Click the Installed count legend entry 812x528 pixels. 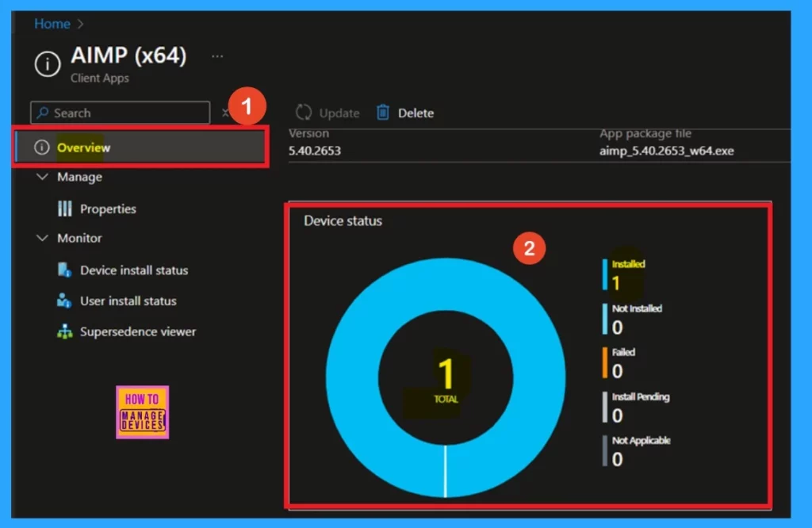click(624, 274)
